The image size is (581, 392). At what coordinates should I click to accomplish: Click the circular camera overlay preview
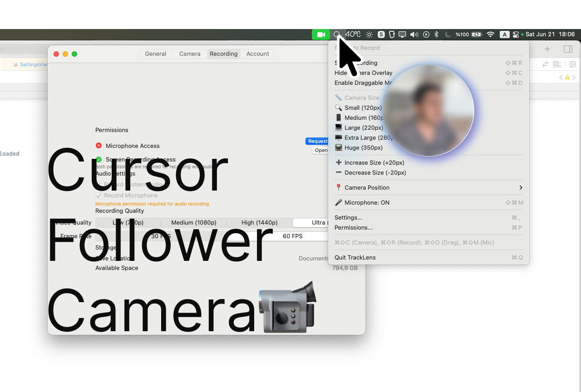pyautogui.click(x=428, y=110)
